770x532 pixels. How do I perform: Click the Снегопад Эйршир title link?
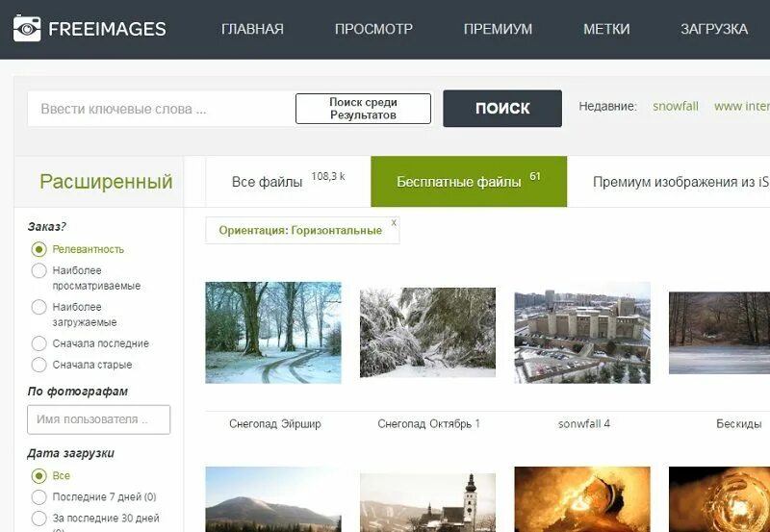coord(275,423)
